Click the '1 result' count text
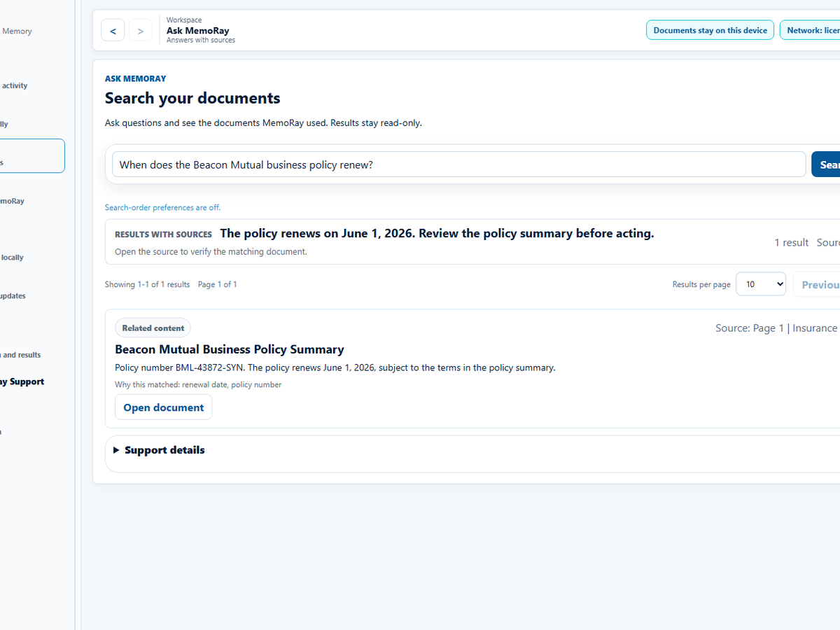 pos(792,242)
